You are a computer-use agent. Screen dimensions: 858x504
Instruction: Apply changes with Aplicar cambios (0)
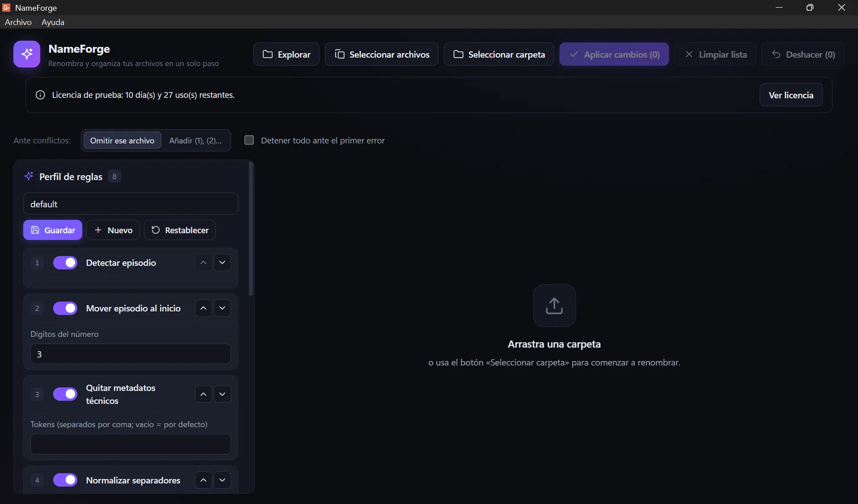(614, 54)
